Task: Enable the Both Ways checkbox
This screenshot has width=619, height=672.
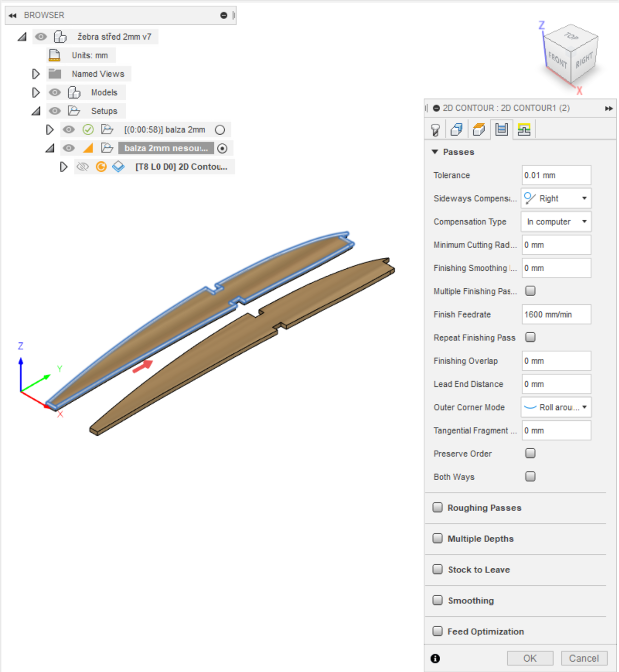Action: coord(530,477)
